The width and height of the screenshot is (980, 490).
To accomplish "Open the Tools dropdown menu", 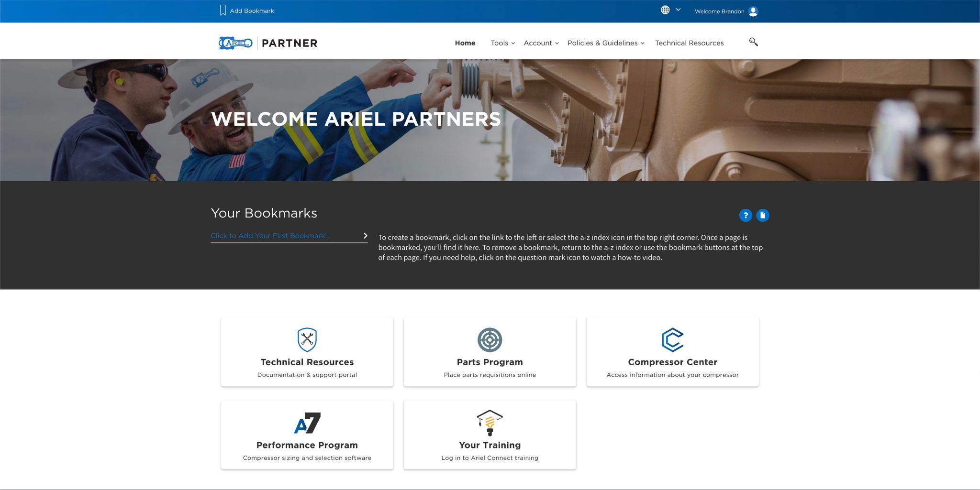I will click(x=502, y=43).
